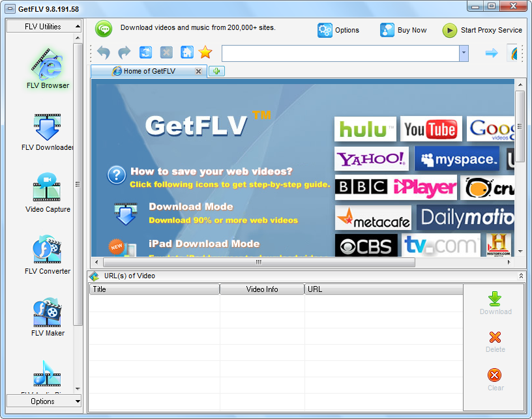Open a new browser tab
This screenshot has height=419, width=532.
(216, 71)
